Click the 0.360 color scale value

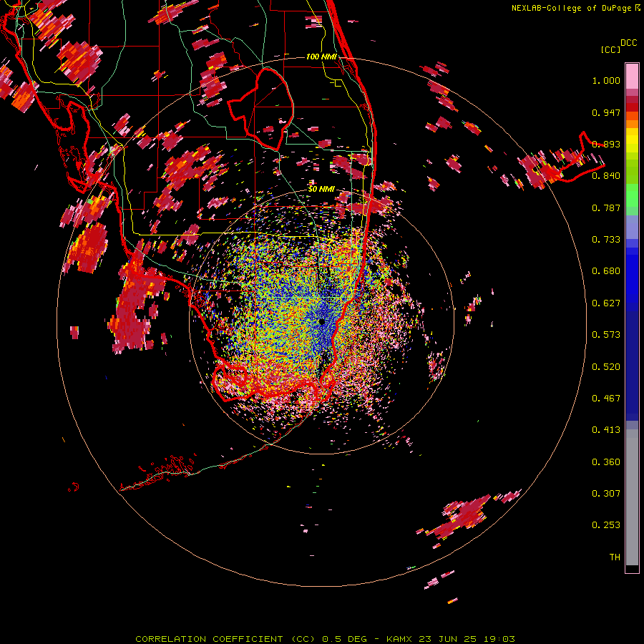pos(606,462)
